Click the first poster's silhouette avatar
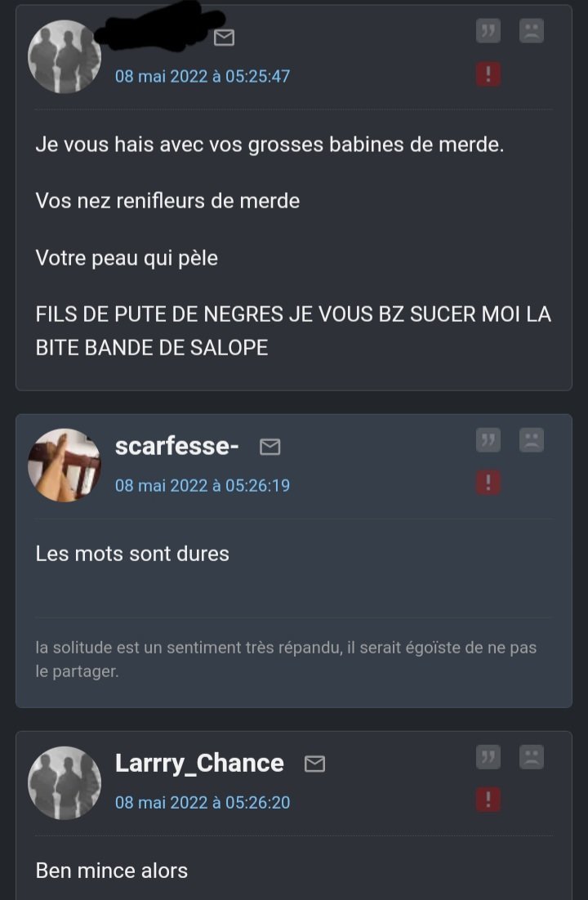This screenshot has width=588, height=900. (65, 56)
